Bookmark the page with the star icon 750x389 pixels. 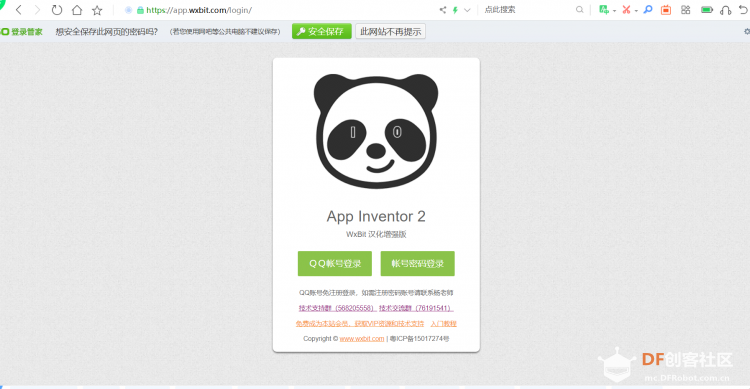pyautogui.click(x=97, y=10)
